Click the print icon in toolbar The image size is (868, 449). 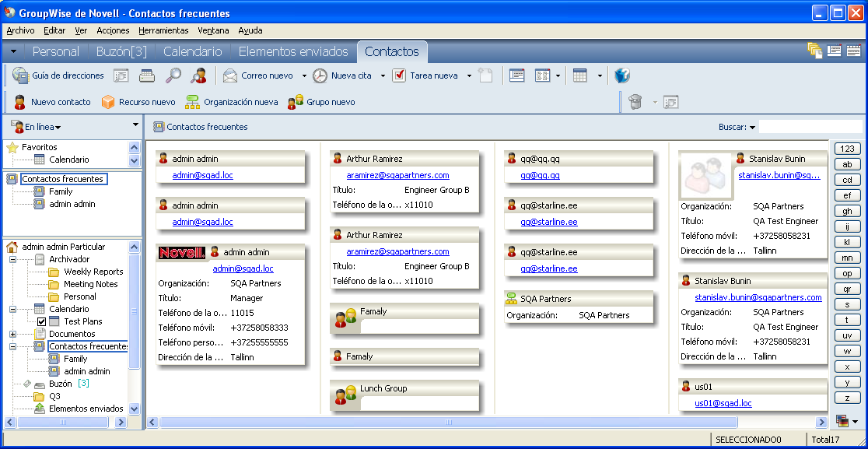click(x=147, y=75)
